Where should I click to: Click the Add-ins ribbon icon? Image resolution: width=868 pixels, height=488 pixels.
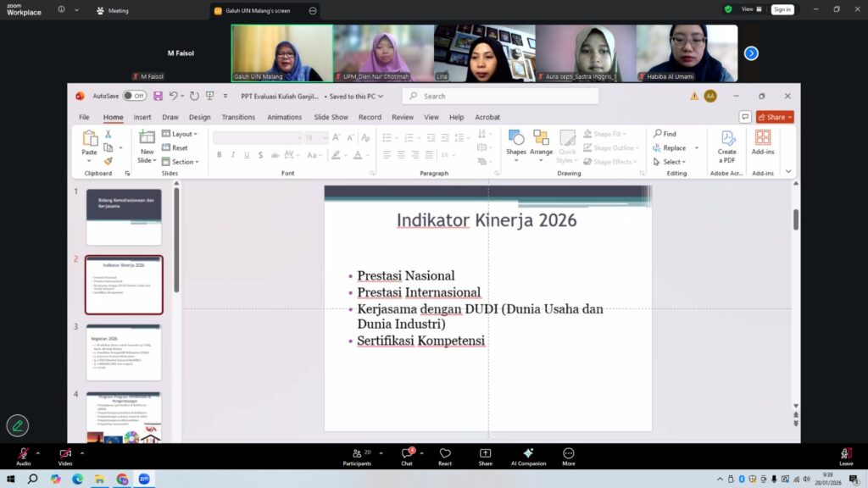[763, 142]
